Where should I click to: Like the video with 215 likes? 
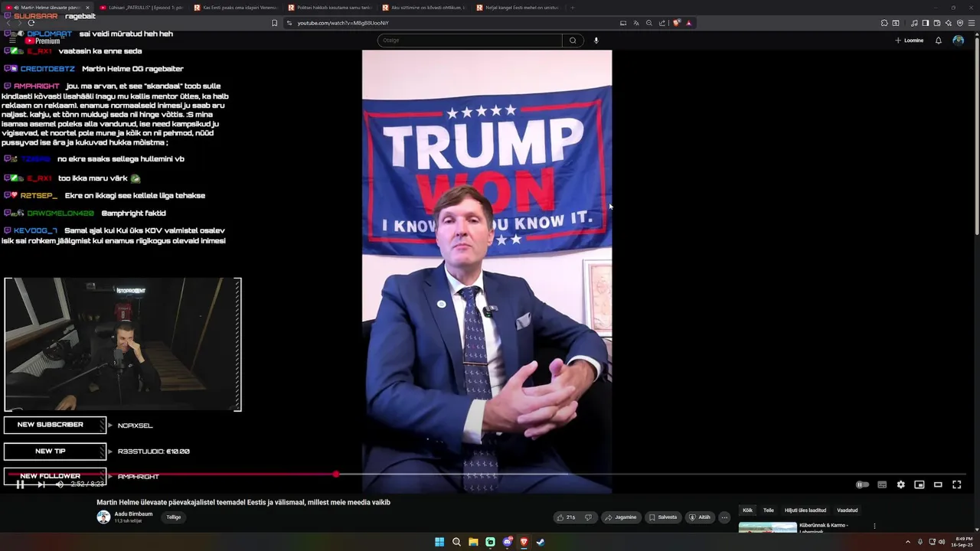pyautogui.click(x=566, y=517)
